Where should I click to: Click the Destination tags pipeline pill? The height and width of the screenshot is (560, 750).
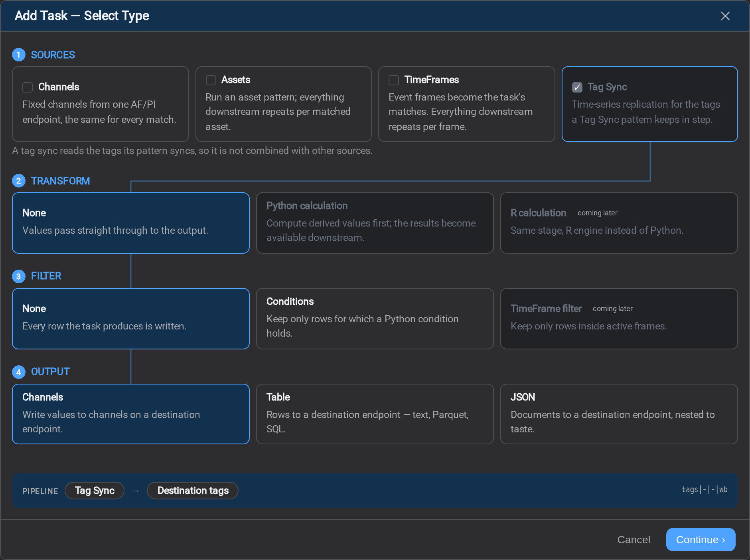(193, 491)
